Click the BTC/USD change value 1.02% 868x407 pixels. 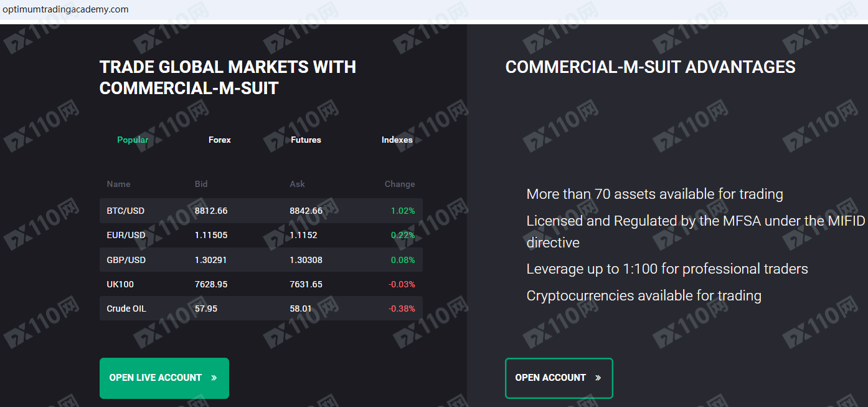(402, 211)
